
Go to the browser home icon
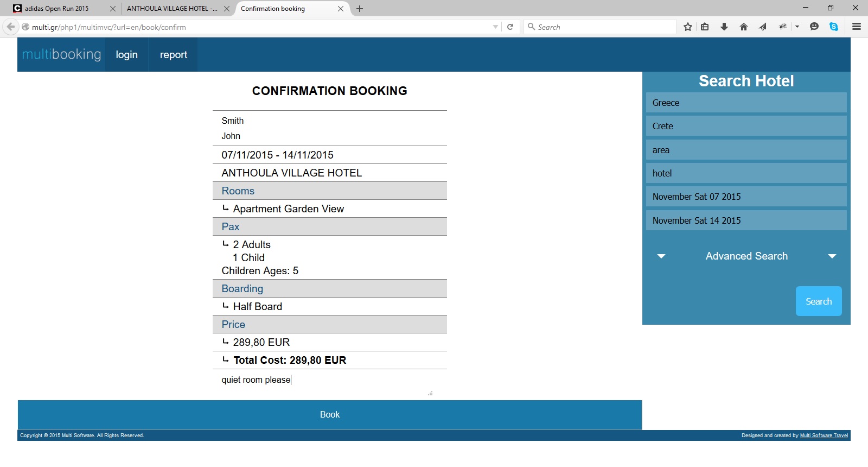coord(744,27)
